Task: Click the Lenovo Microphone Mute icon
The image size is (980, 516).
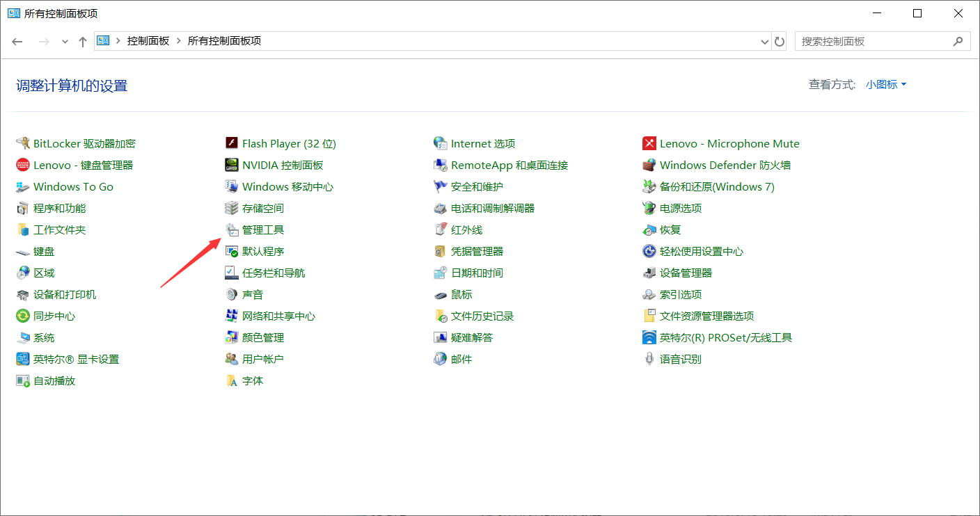Action: pos(649,143)
